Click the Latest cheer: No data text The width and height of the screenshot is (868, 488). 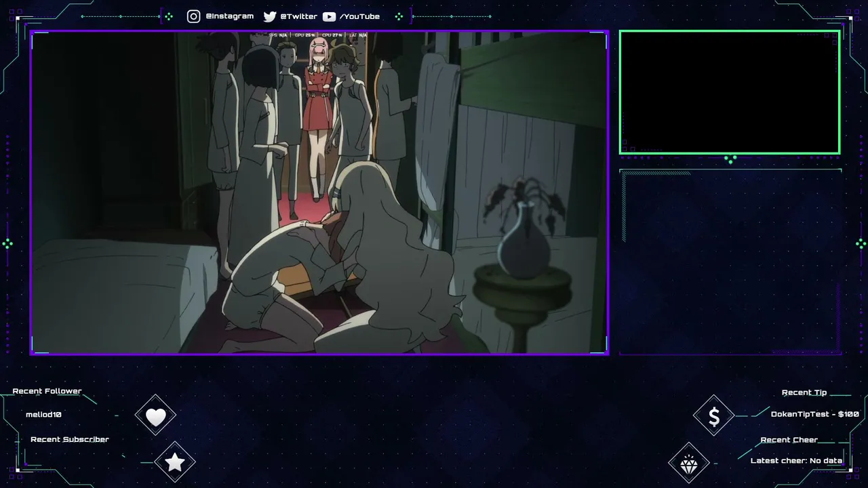click(x=796, y=461)
